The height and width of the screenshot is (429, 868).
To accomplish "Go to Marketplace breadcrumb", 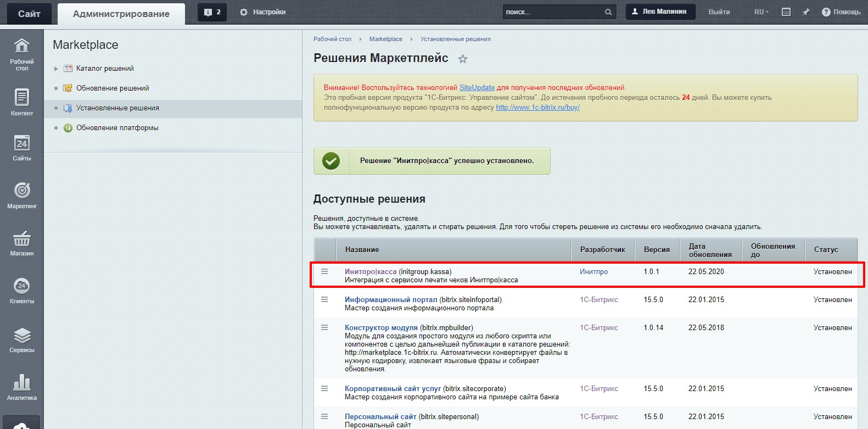I will point(386,39).
